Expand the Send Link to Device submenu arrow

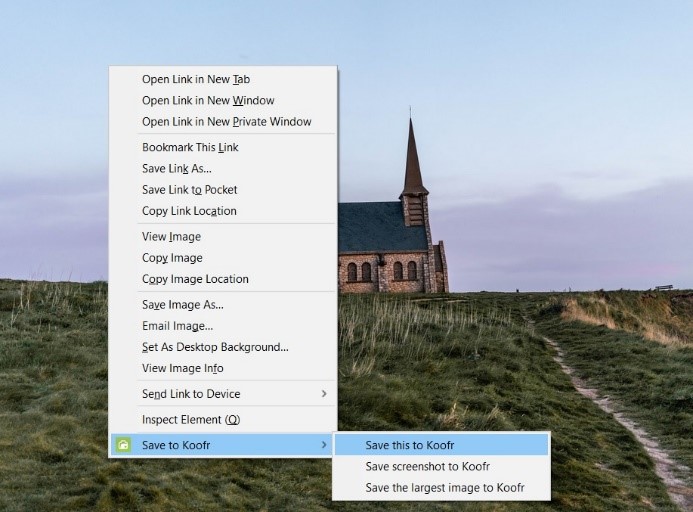(324, 394)
